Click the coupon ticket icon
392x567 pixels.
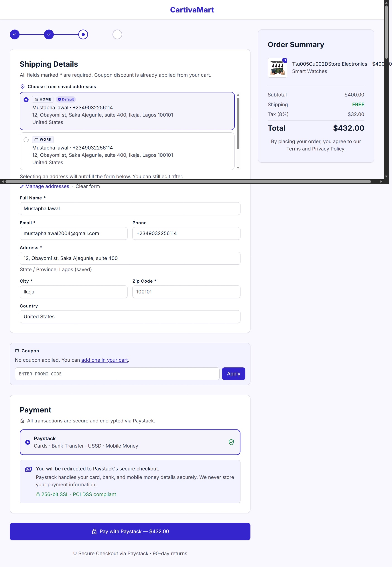click(17, 351)
